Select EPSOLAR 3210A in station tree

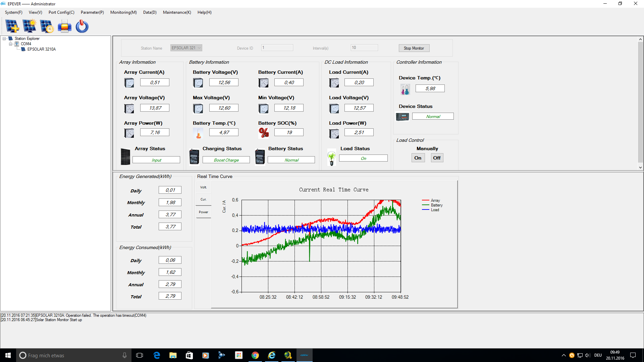pyautogui.click(x=41, y=49)
